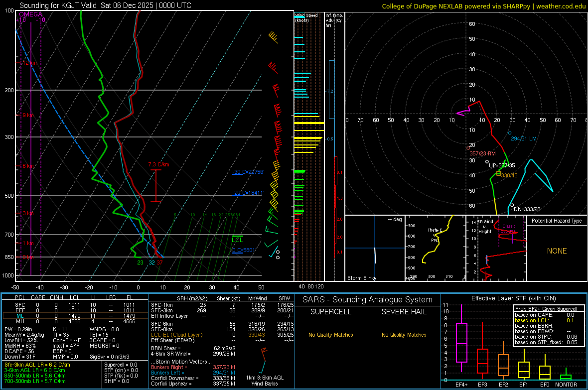Viewport: 588px width, 390px height.
Task: Select the highlighted ML parcel row
Action: (75, 316)
